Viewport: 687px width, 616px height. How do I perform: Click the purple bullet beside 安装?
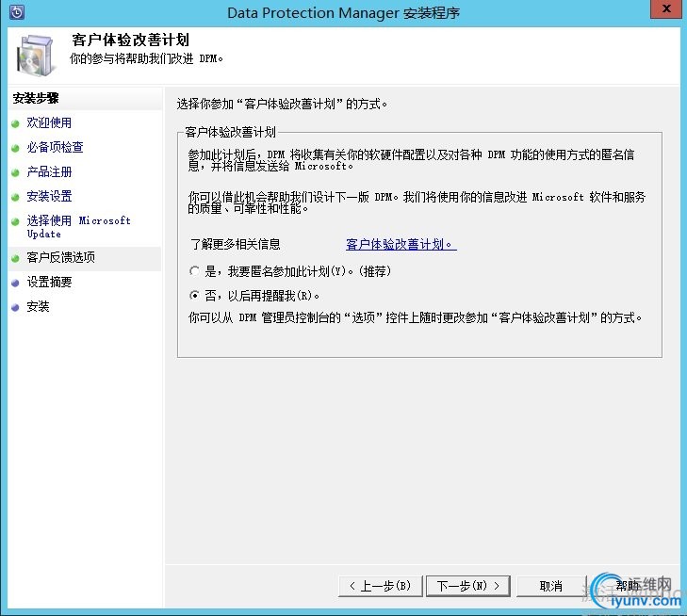click(x=15, y=307)
